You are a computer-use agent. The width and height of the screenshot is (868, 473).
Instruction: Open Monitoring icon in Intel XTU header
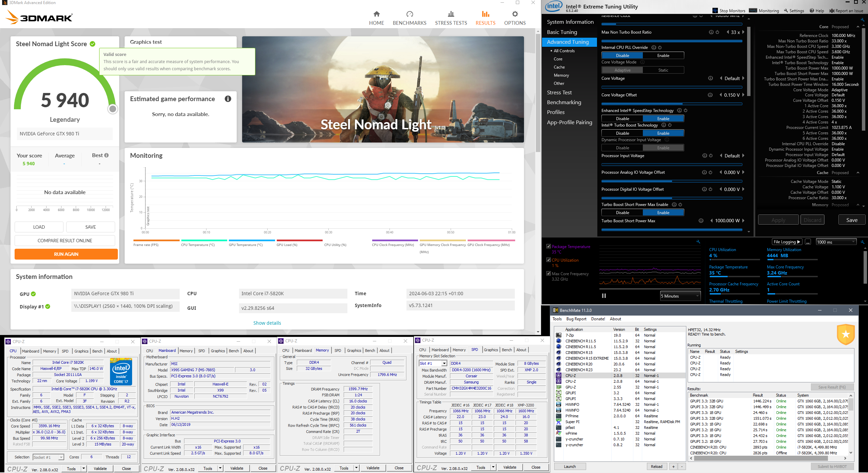pos(753,11)
